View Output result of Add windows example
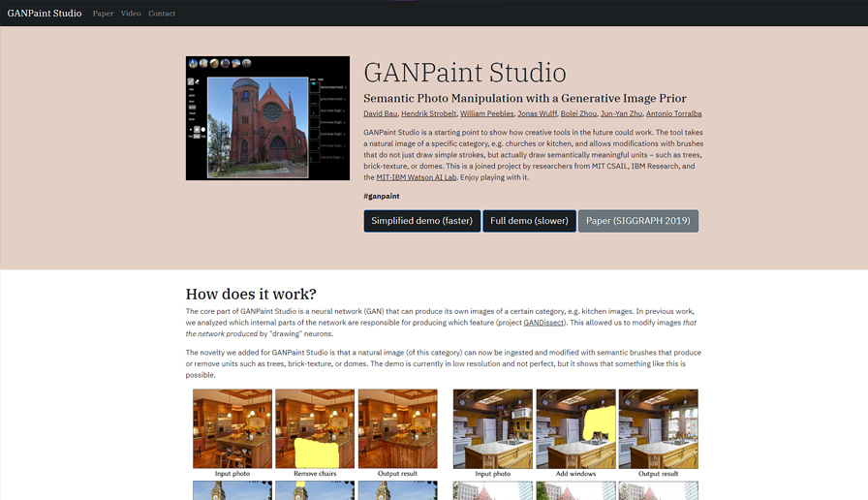The height and width of the screenshot is (500, 868). click(x=658, y=428)
